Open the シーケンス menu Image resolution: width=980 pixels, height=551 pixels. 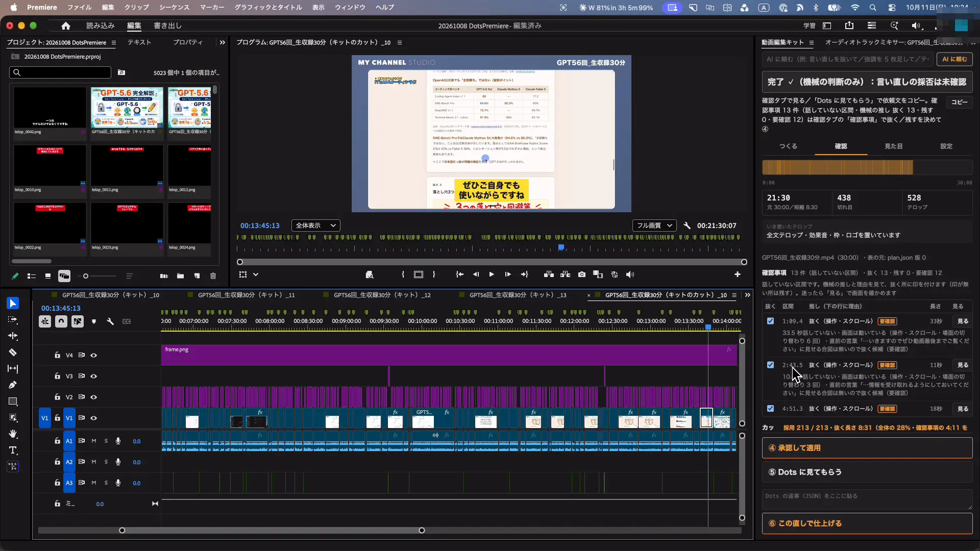[174, 8]
